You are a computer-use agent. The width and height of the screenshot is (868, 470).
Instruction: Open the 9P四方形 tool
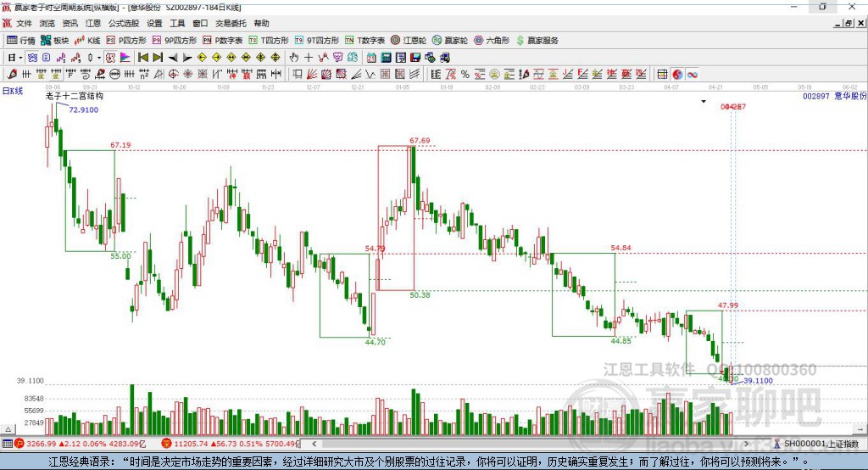175,41
